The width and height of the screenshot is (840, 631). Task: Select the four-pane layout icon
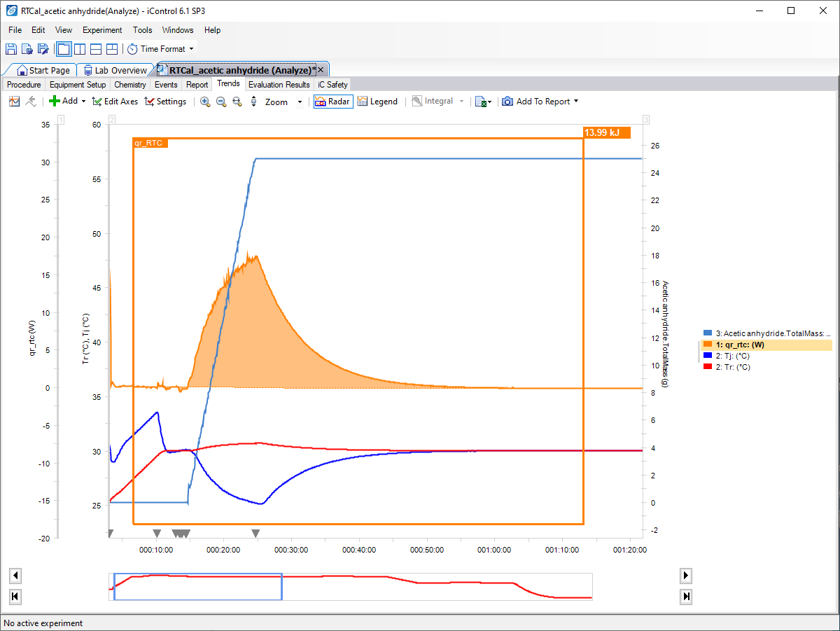[112, 49]
